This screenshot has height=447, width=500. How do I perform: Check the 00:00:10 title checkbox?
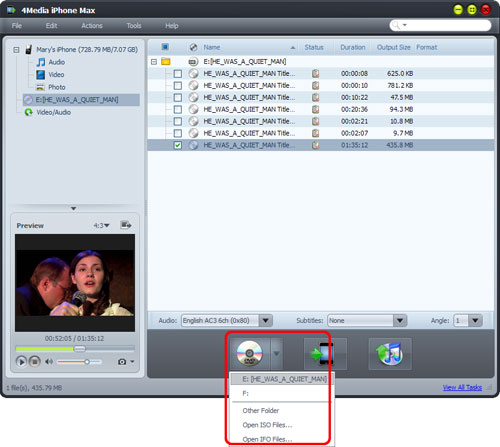[x=178, y=85]
